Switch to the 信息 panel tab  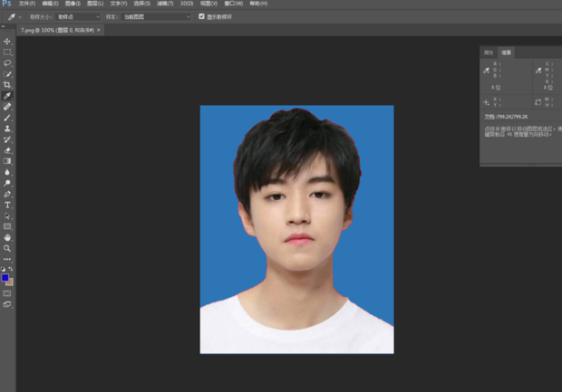(x=507, y=53)
